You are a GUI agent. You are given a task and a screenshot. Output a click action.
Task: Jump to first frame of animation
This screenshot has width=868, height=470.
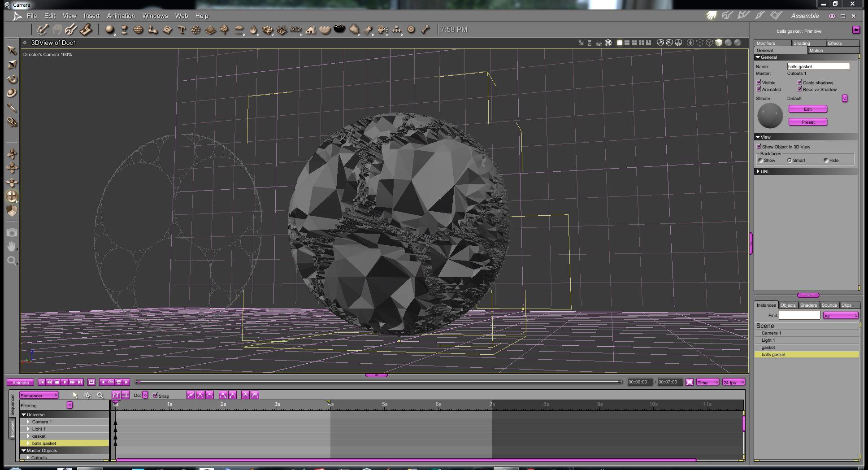pyautogui.click(x=41, y=382)
